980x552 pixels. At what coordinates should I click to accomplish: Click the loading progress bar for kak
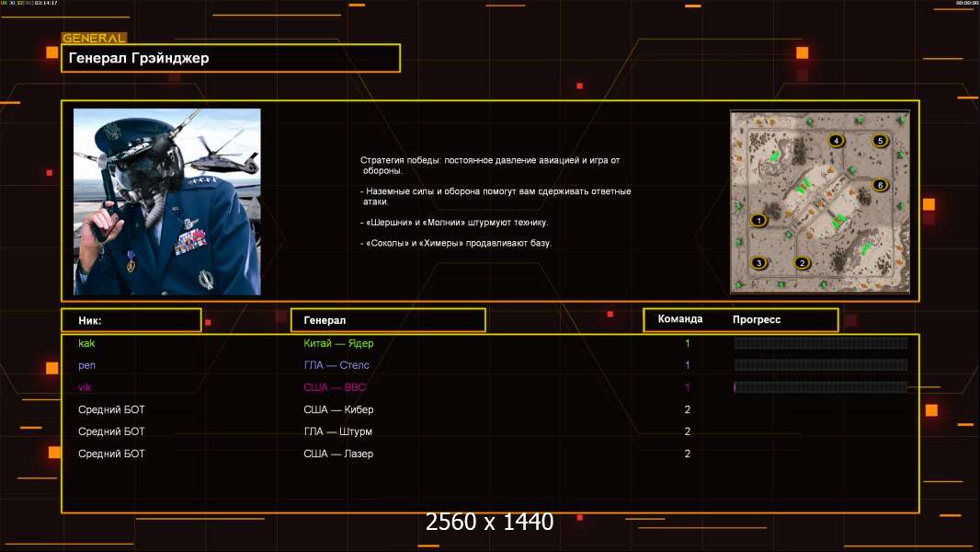point(821,342)
